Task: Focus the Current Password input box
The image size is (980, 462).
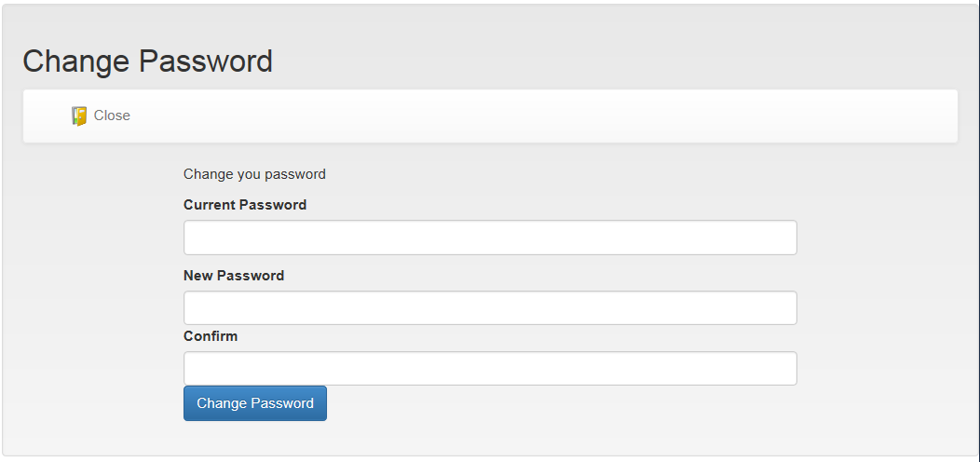Action: (490, 238)
